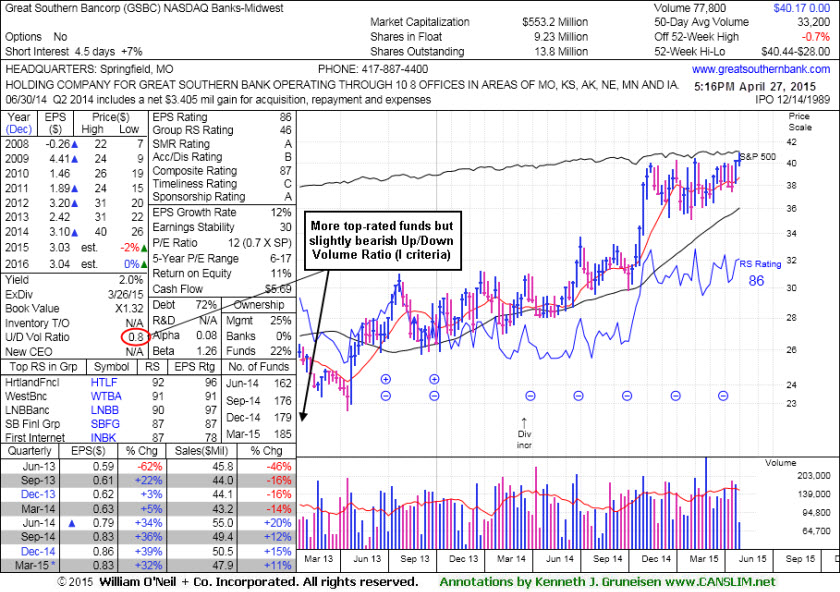Click the Jun-14 number of funds 162
This screenshot has height=592, width=840.
(282, 384)
